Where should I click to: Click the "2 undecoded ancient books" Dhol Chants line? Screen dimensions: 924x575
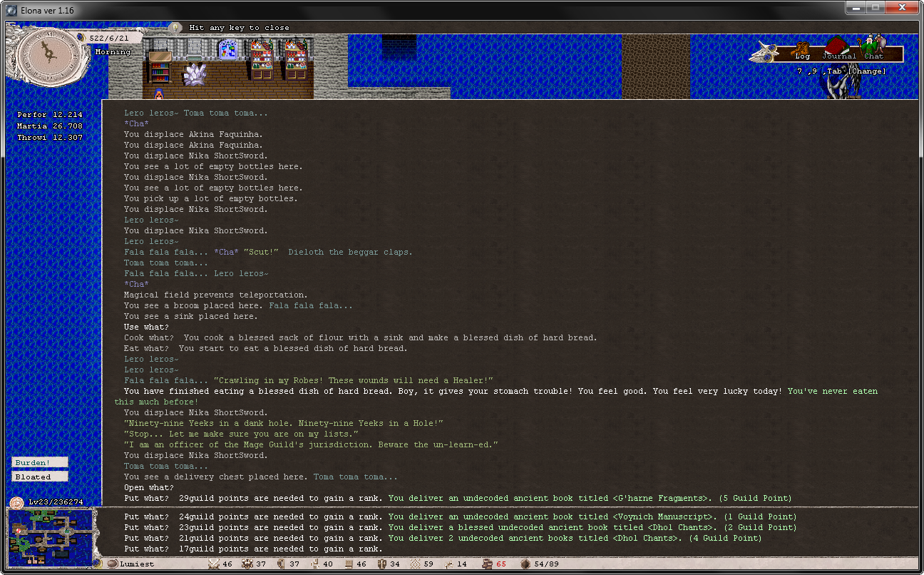(575, 538)
